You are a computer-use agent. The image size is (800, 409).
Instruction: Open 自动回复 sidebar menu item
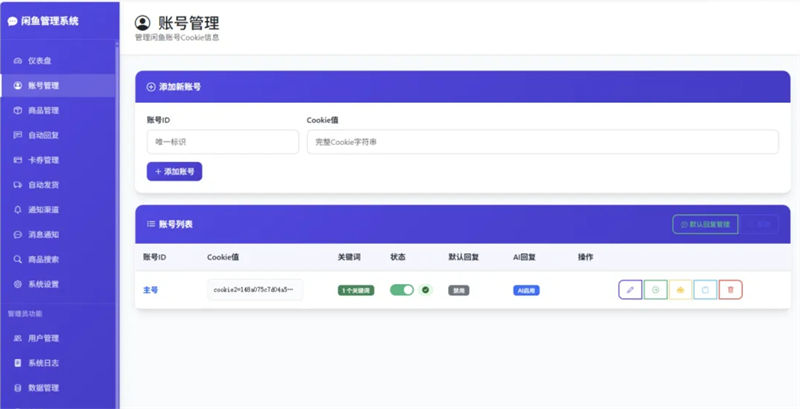[43, 135]
